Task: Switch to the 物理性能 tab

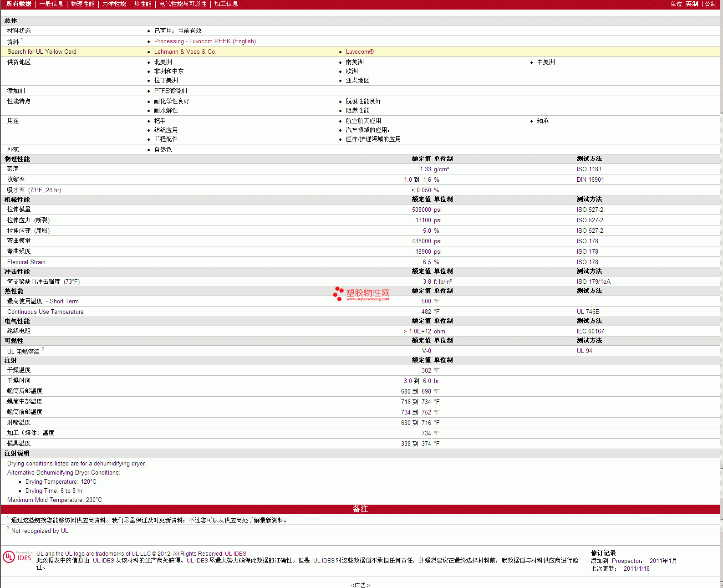Action: point(83,4)
